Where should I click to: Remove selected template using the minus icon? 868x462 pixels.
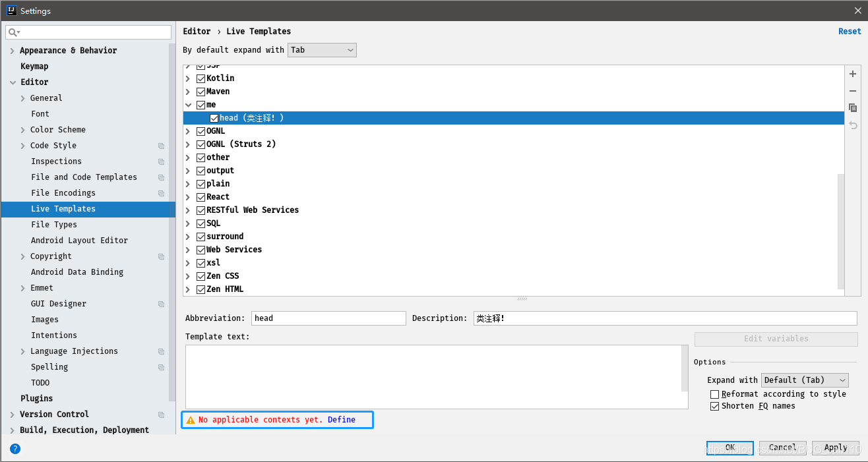coord(853,91)
